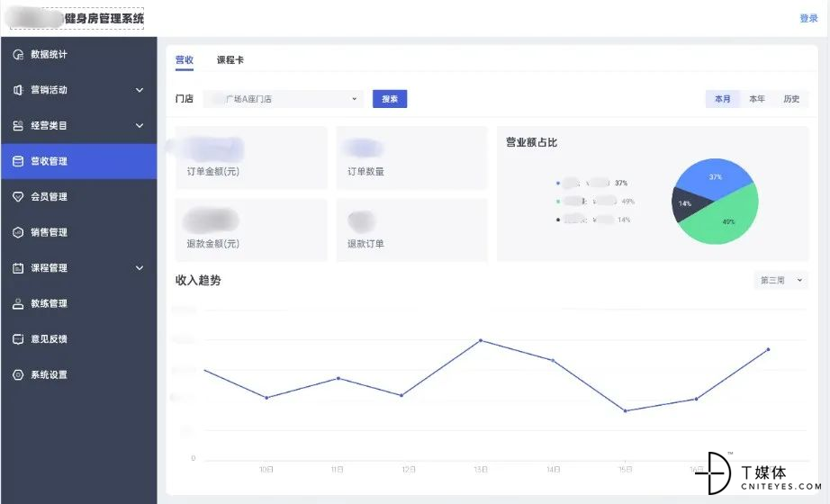Screen dimensions: 830x504
Task: Click the 退款订单 card
Action: [411, 229]
